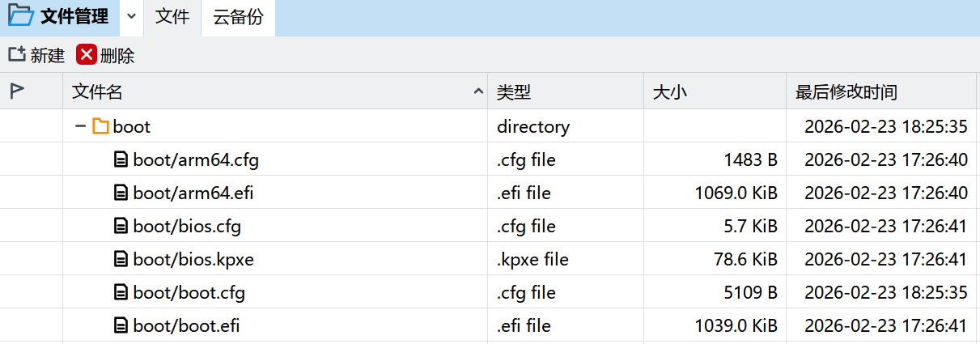980x344 pixels.
Task: Click the file icon of boot/boot.cfg
Action: 121,292
